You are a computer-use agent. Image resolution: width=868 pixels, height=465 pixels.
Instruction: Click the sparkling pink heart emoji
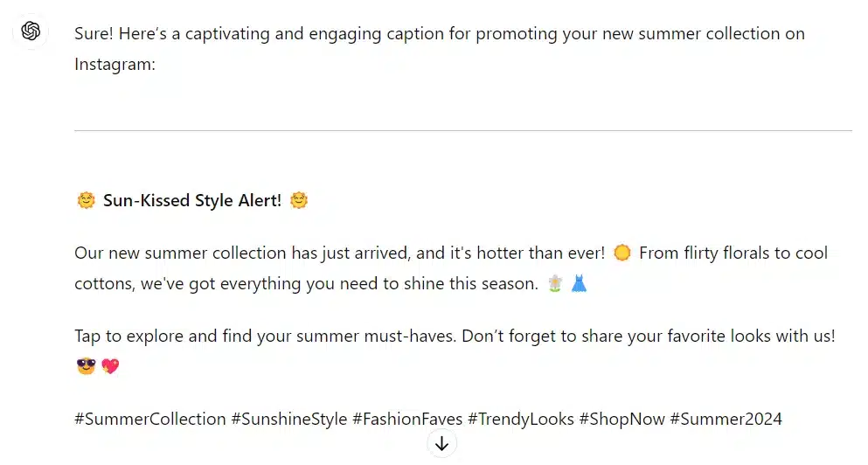coord(110,366)
